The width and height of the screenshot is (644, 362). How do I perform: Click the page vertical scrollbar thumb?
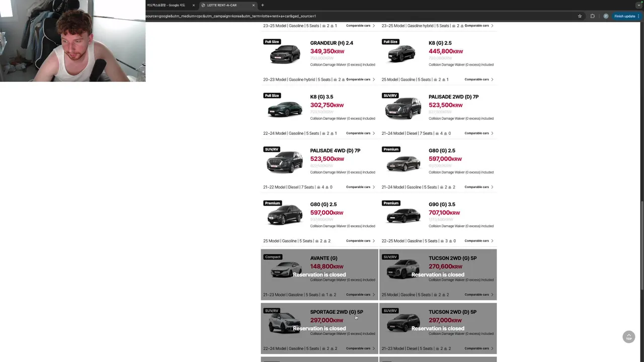pos(642,246)
